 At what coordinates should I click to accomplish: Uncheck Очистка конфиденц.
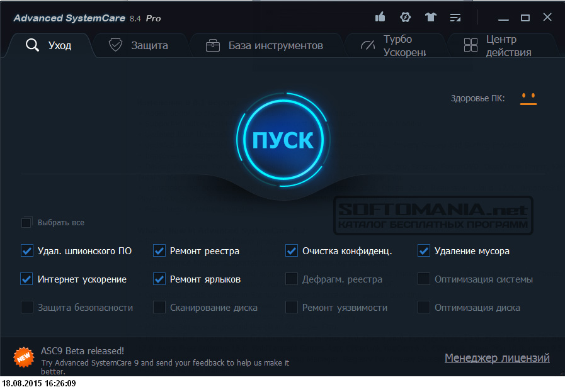[x=292, y=250]
